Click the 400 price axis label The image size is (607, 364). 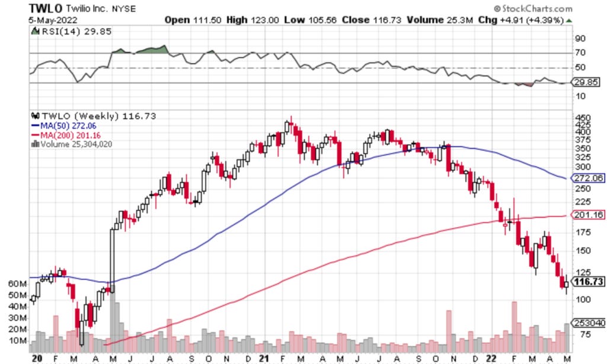[583, 132]
